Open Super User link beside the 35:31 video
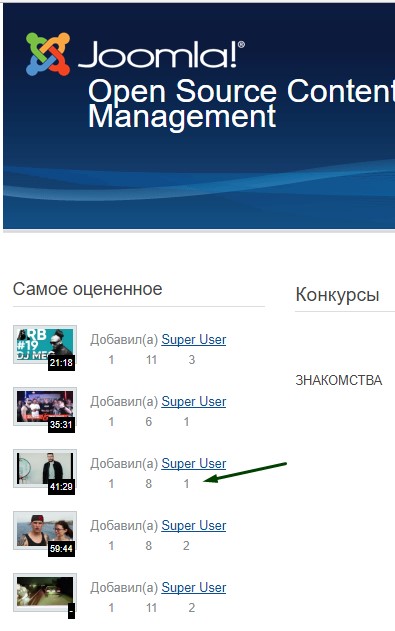This screenshot has height=631, width=395. point(193,402)
